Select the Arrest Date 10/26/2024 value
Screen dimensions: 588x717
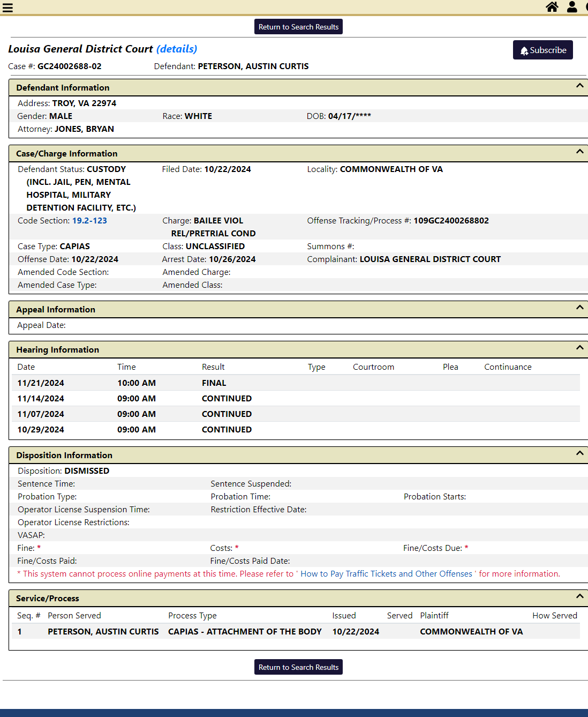click(x=232, y=259)
